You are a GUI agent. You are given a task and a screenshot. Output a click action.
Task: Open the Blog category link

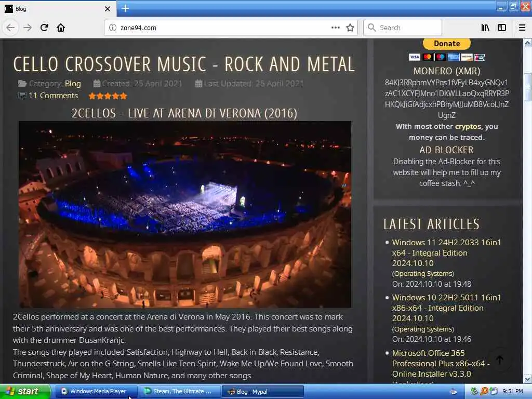(73, 84)
